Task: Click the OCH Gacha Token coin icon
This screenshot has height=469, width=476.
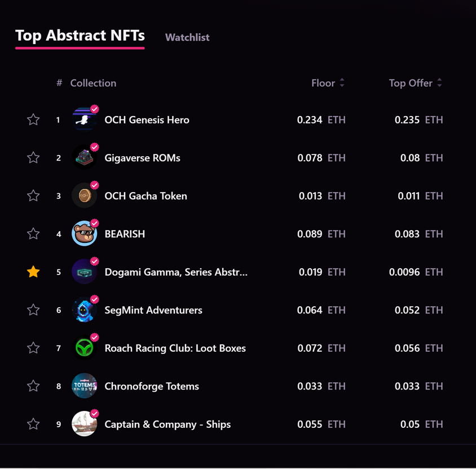Action: click(x=85, y=196)
